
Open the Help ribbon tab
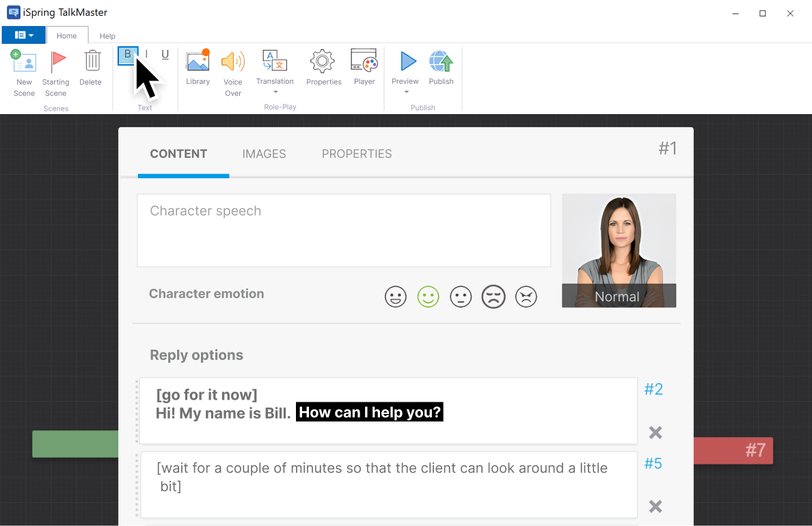pyautogui.click(x=107, y=36)
